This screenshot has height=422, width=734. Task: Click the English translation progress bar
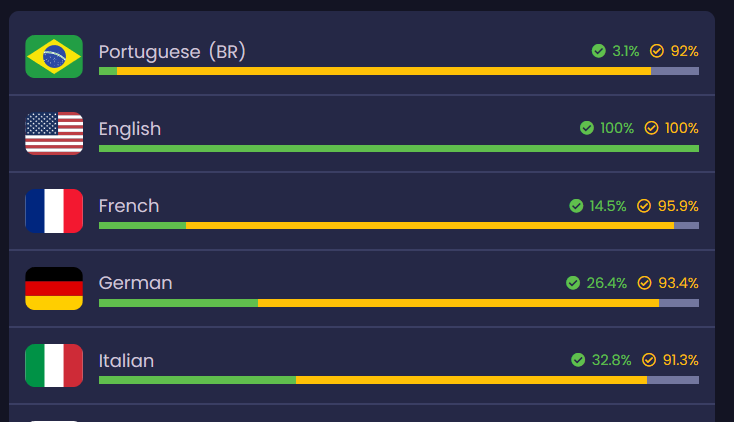(398, 148)
